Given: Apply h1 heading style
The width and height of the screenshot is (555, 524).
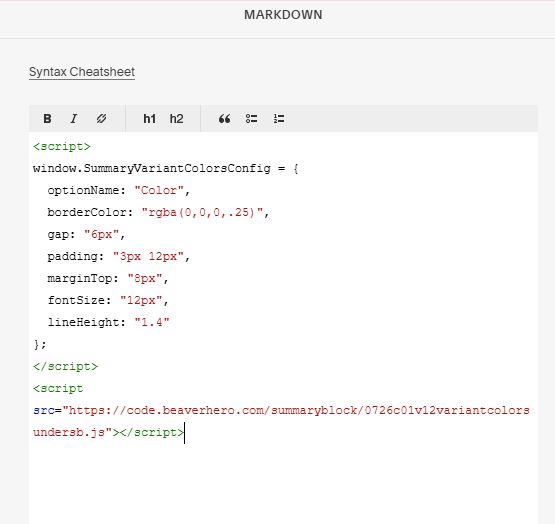Looking at the screenshot, I should point(149,119).
